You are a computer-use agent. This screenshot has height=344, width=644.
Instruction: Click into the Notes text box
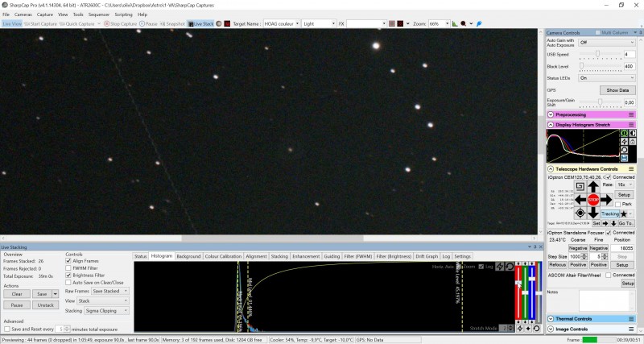[x=604, y=300]
